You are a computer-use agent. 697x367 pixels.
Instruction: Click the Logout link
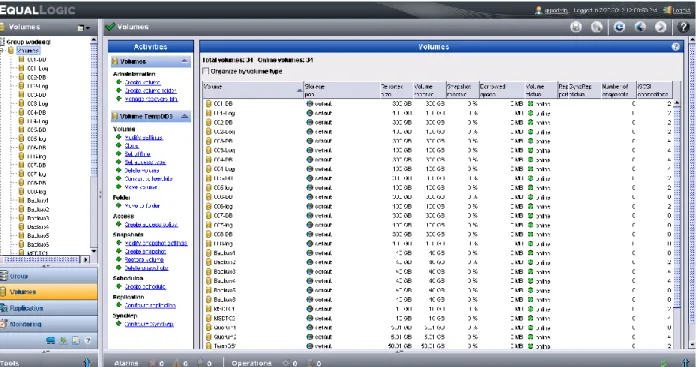click(681, 10)
